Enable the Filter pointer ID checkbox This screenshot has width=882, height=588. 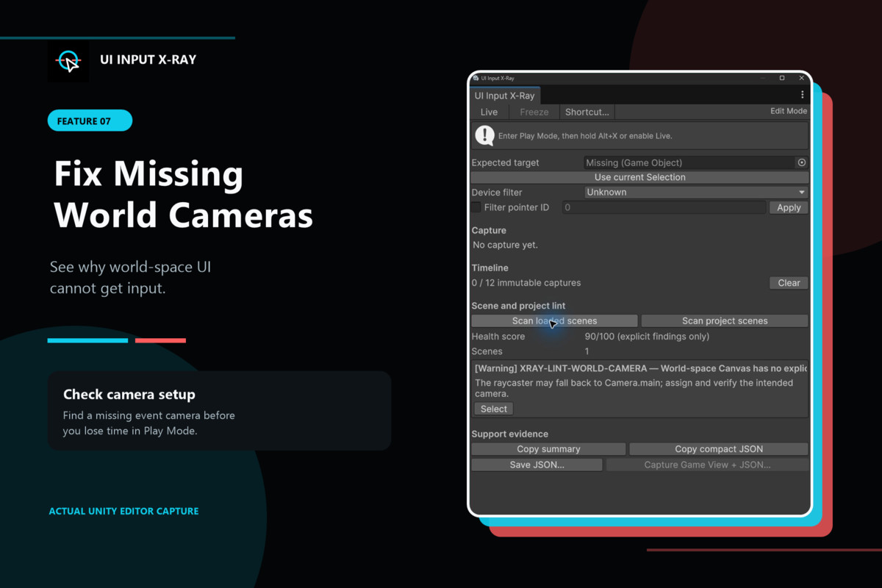click(476, 207)
